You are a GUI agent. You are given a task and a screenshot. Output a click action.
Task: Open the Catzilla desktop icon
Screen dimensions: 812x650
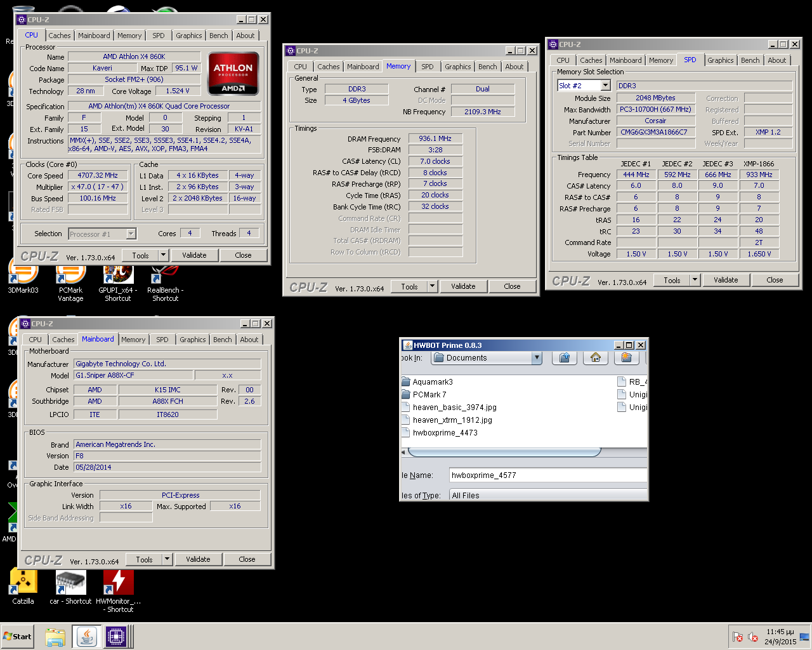23,587
